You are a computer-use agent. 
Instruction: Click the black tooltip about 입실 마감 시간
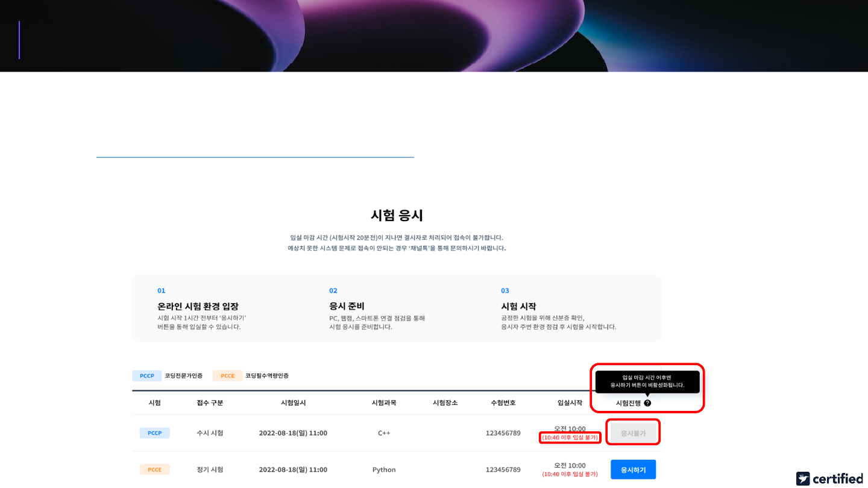(x=647, y=381)
